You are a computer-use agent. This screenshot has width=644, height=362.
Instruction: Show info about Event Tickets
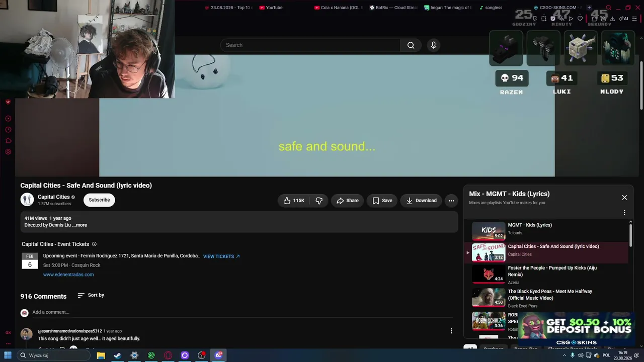tap(94, 244)
